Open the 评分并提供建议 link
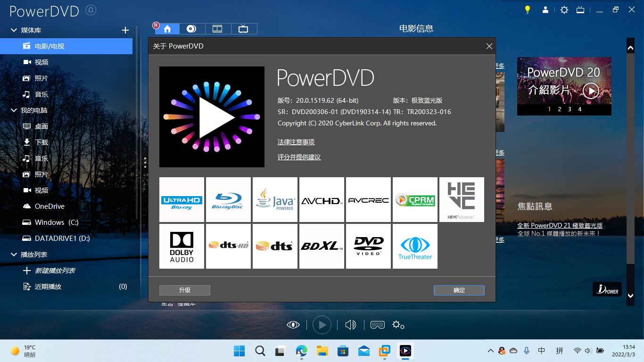This screenshot has width=644, height=362. coord(299,157)
